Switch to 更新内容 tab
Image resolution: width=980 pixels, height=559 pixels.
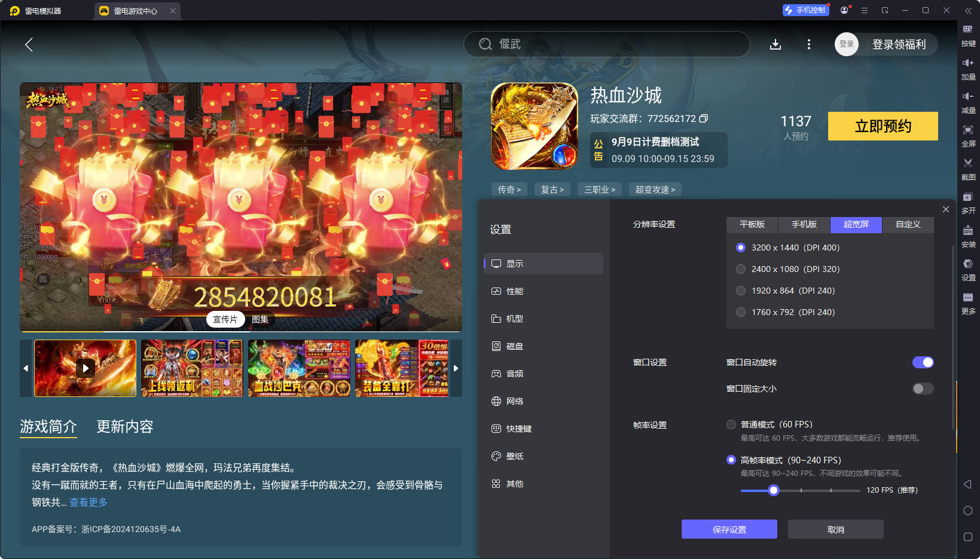click(125, 426)
